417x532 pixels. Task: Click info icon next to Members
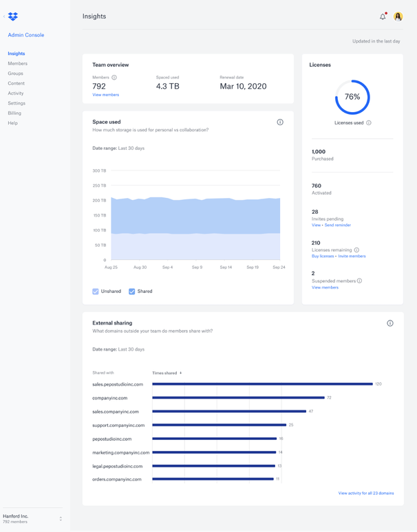(114, 78)
